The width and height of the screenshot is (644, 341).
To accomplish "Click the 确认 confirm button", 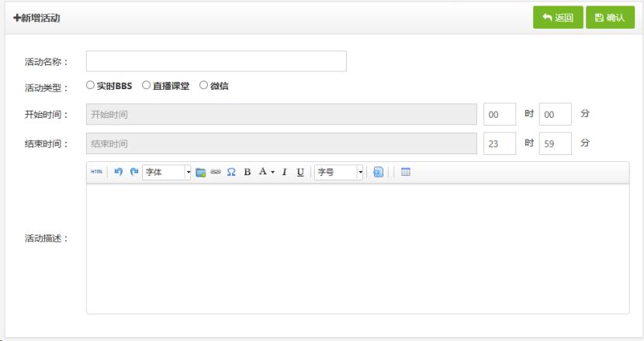I will pos(610,17).
